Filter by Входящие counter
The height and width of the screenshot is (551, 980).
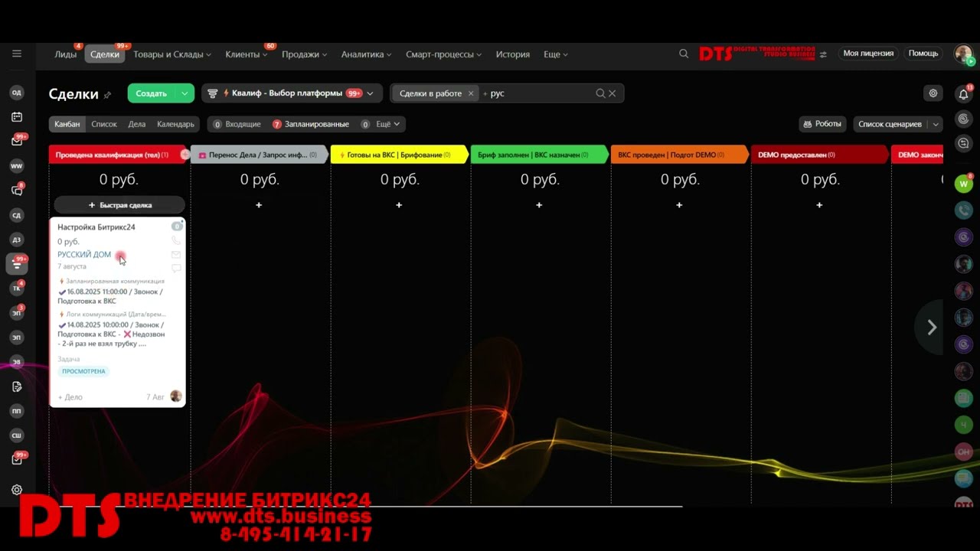click(237, 124)
